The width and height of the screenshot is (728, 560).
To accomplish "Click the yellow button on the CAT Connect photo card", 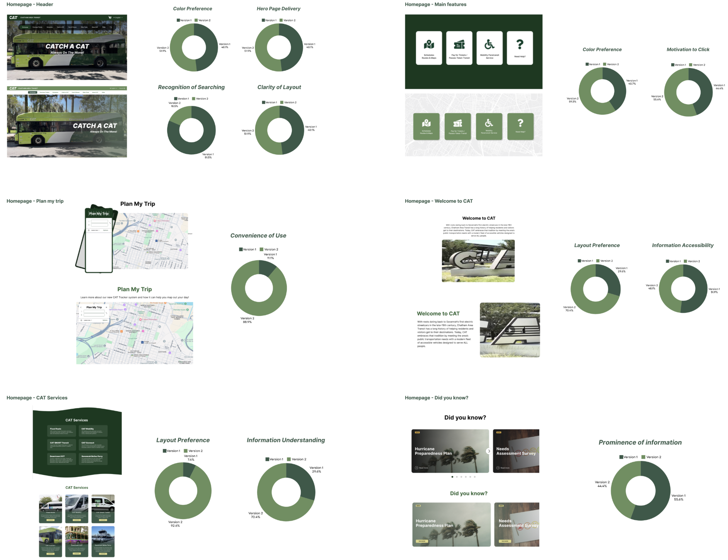I will tap(51, 554).
